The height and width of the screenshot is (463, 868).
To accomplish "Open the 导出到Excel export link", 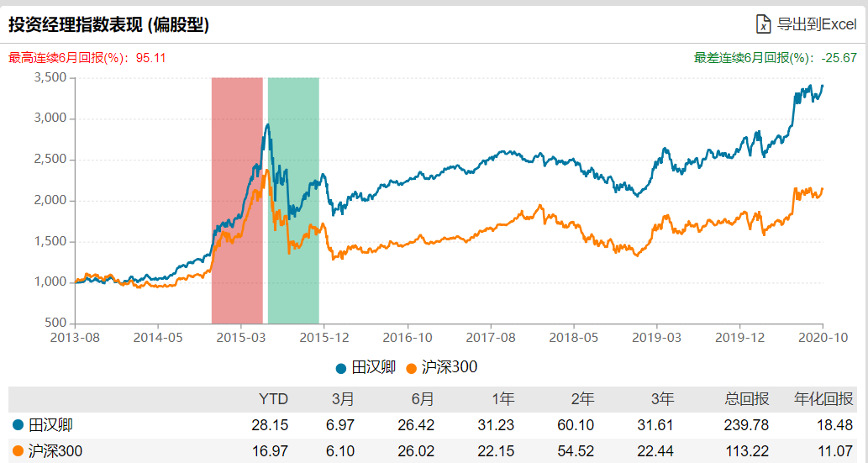I will 816,24.
